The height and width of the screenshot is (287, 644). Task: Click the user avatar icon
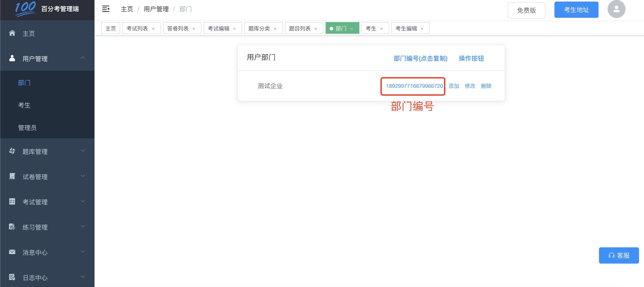coord(616,9)
